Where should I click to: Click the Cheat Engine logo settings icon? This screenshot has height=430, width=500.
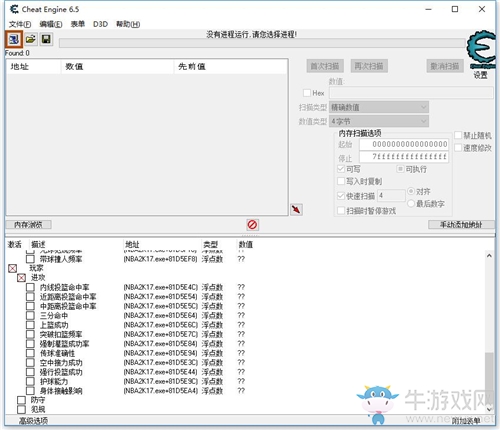[x=481, y=49]
